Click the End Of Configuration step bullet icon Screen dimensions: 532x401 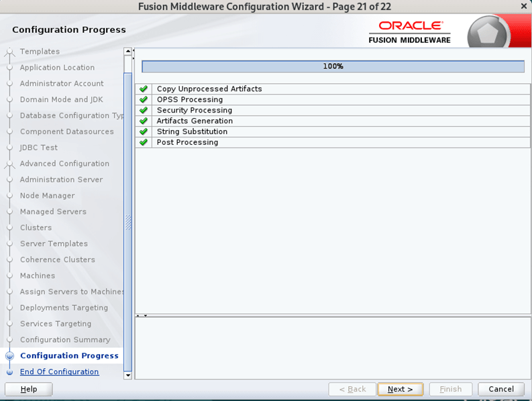[x=10, y=371]
